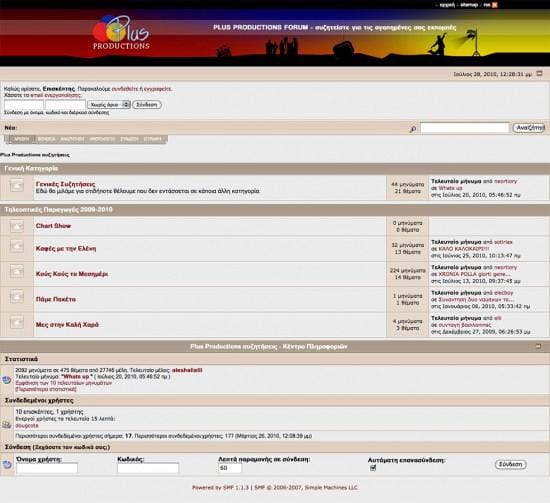
Task: Click board icon for Chart Show
Action: click(x=16, y=226)
